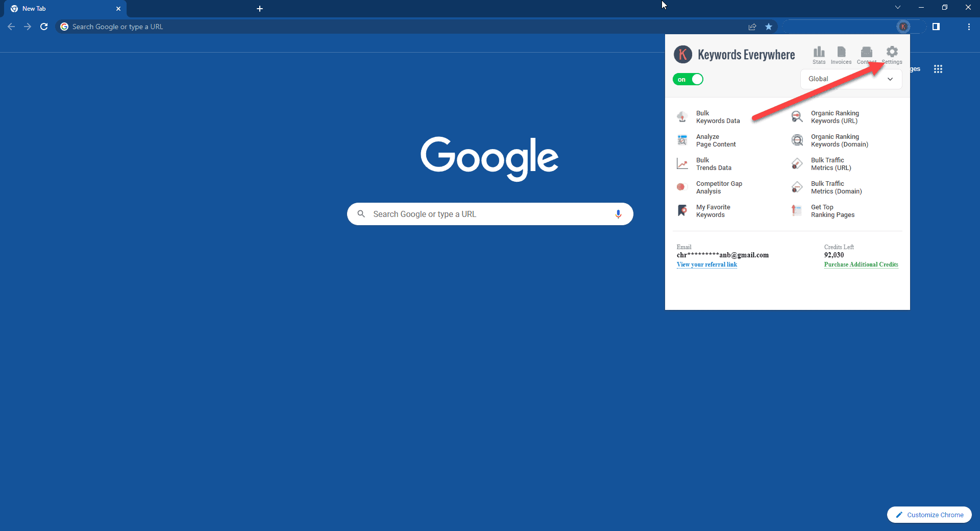980x531 pixels.
Task: Click the Google search box
Action: click(x=489, y=214)
